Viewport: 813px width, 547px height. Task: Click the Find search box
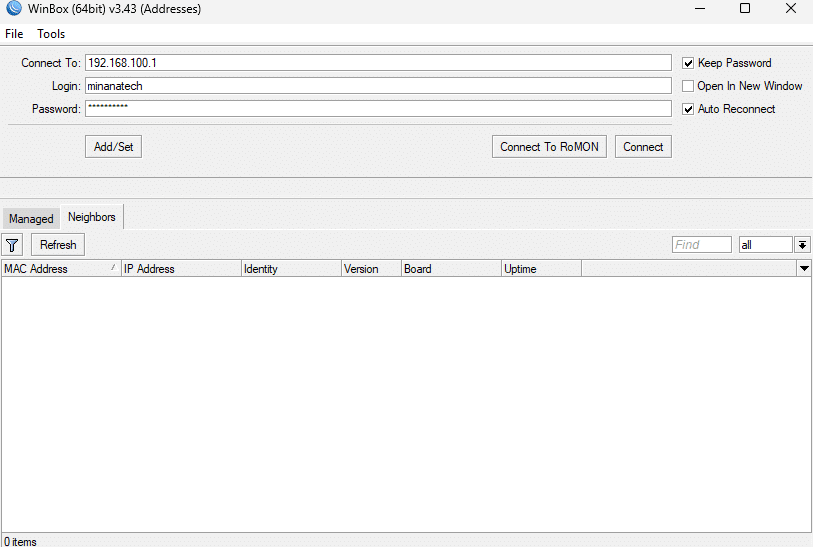(x=701, y=245)
